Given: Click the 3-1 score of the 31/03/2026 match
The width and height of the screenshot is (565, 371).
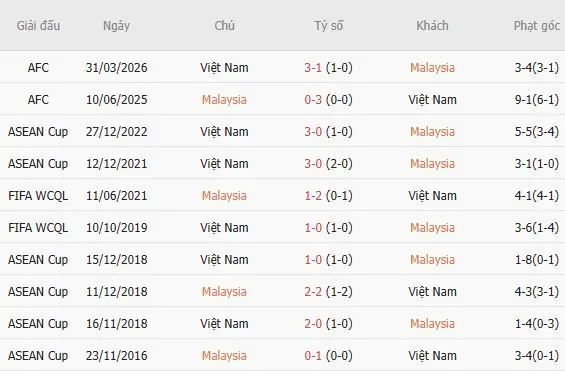Looking at the screenshot, I should click(313, 68).
